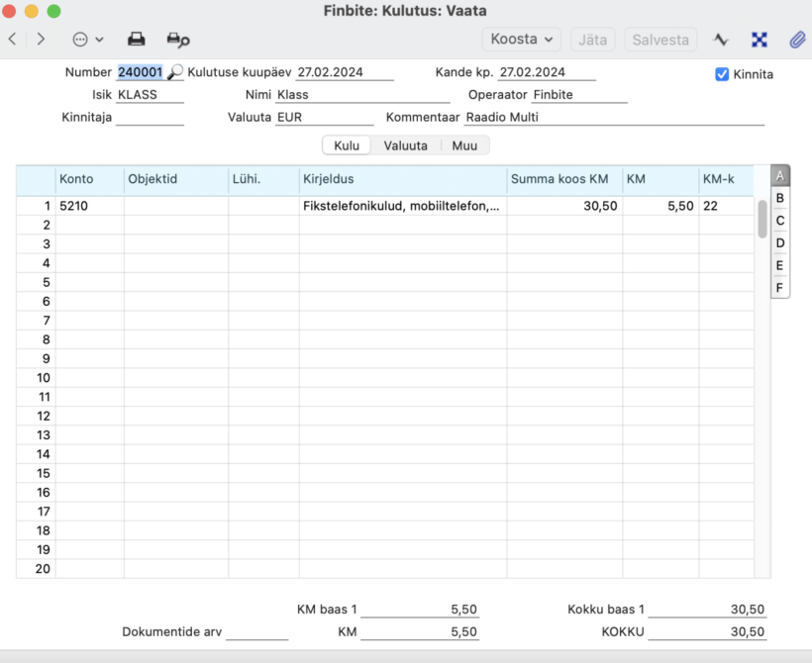Click the Isik field KLASS
The image size is (812, 663).
[x=150, y=95]
